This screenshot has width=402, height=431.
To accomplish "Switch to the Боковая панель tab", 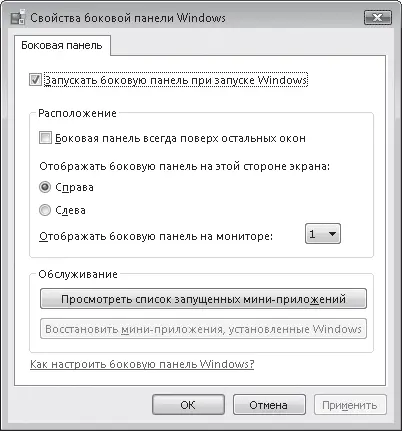I will (x=62, y=45).
